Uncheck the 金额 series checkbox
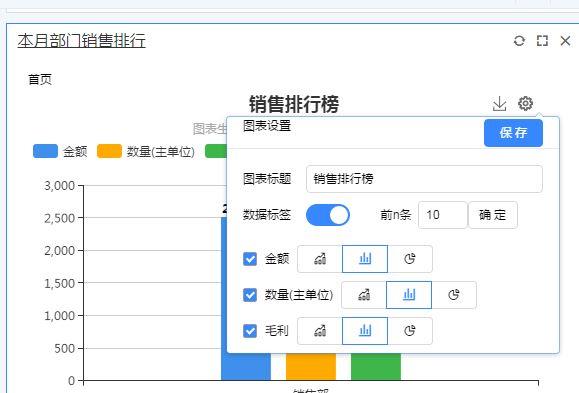Viewport: 579px width, 393px height. [x=250, y=259]
